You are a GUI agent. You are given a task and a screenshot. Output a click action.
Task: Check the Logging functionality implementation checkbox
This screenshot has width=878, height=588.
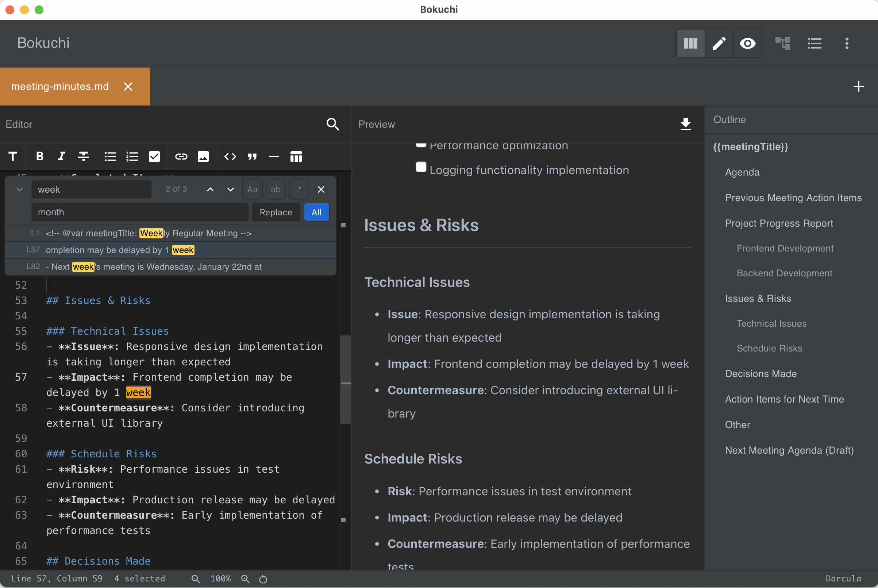421,167
